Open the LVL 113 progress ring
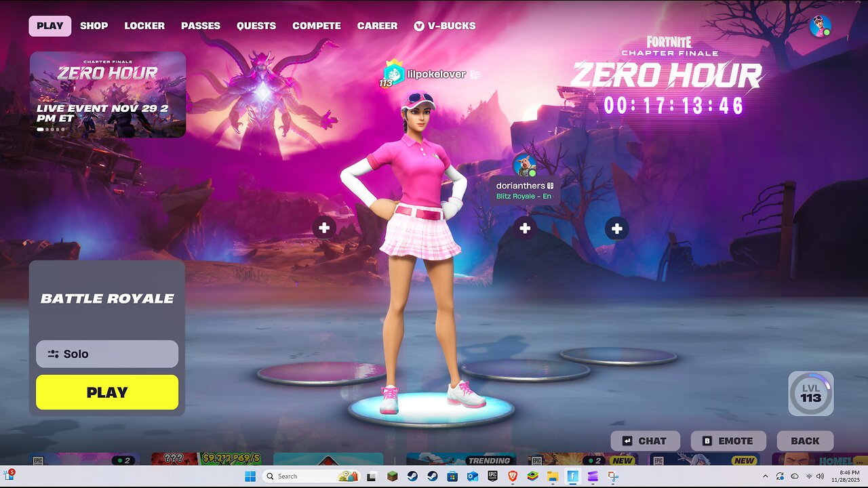868x488 pixels. 811,393
